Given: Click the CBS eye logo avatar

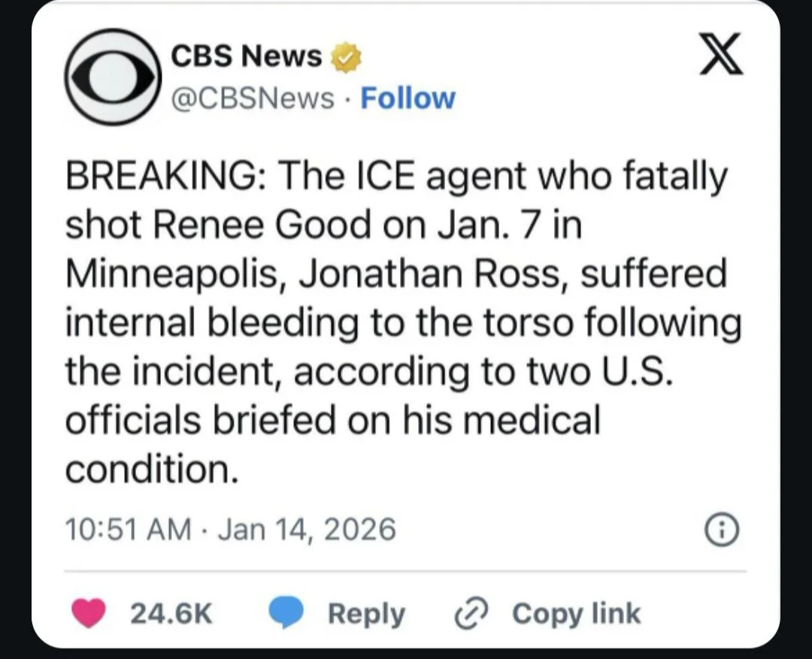Looking at the screenshot, I should (114, 77).
